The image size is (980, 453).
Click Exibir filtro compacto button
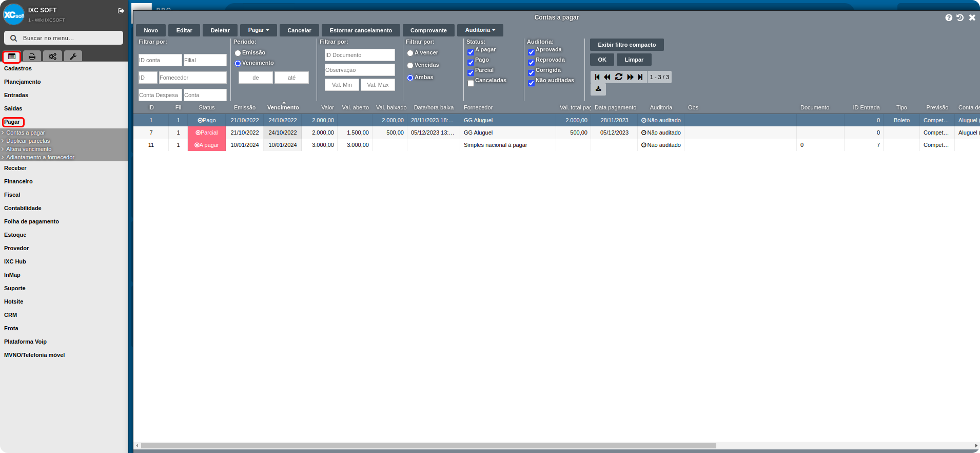click(626, 45)
